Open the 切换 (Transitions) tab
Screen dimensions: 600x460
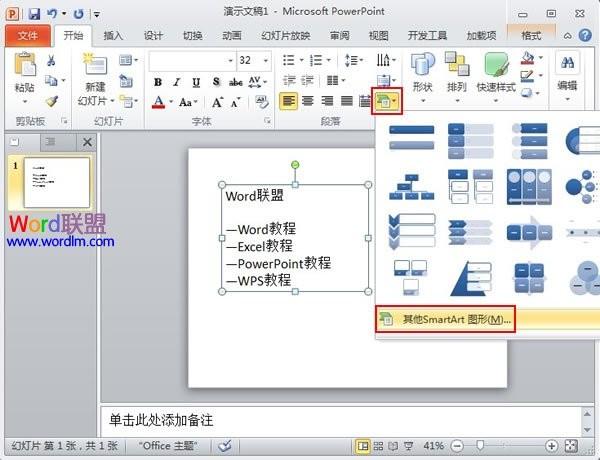[192, 36]
